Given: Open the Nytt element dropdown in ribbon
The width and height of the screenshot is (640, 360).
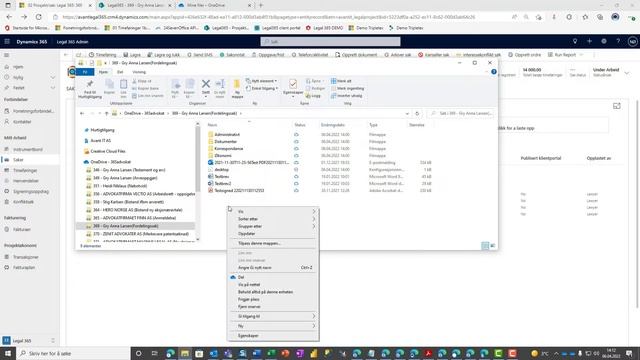Looking at the screenshot, I should coord(262,81).
